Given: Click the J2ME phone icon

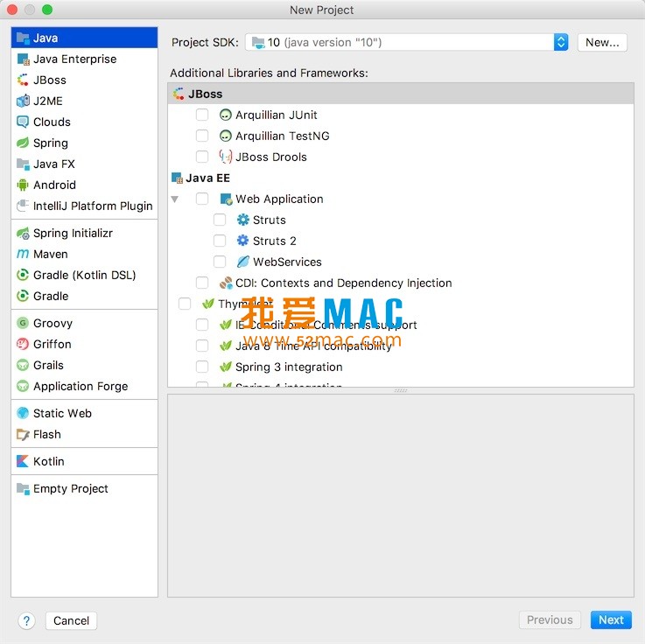Looking at the screenshot, I should [23, 101].
